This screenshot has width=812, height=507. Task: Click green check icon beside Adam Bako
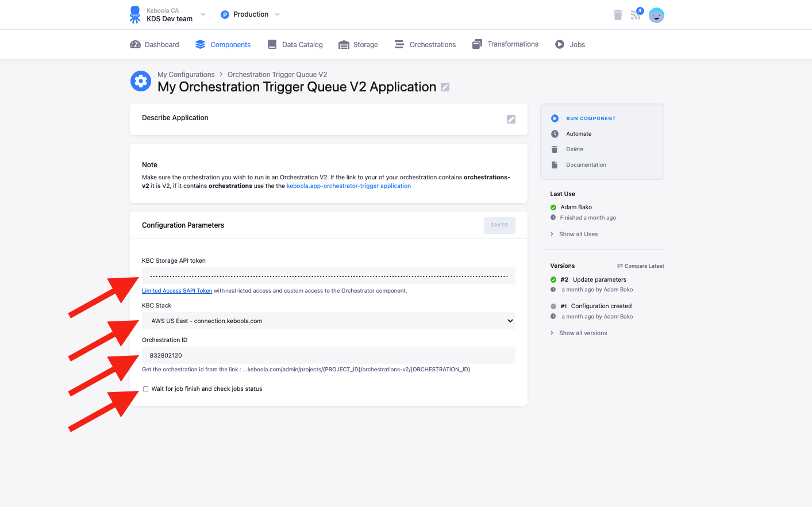coord(553,208)
